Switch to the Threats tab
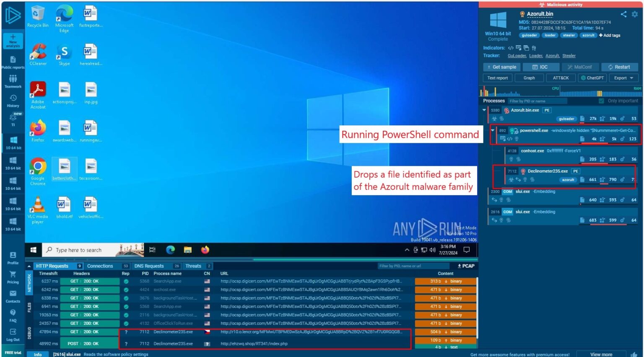 [x=193, y=266]
